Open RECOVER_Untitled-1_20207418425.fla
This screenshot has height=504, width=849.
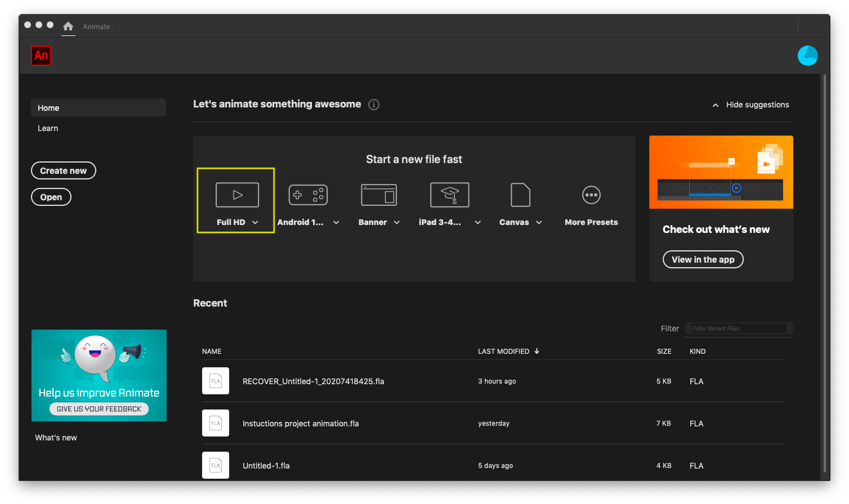click(313, 381)
